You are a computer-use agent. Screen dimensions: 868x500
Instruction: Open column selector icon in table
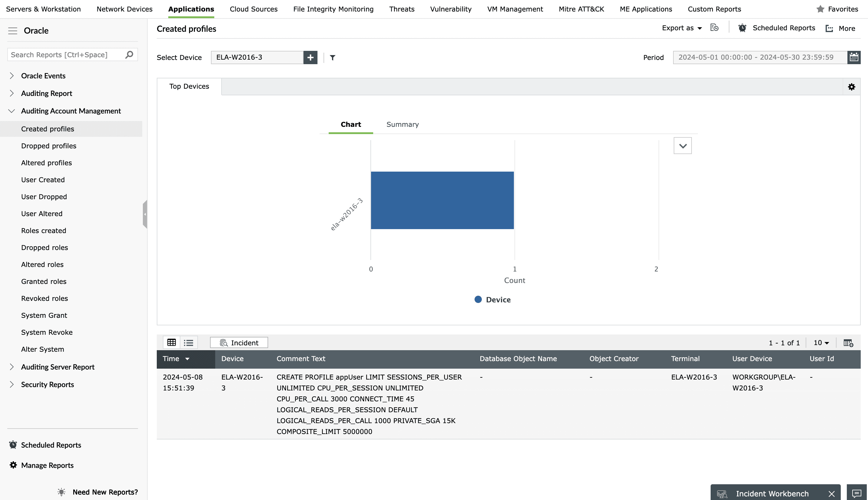848,343
